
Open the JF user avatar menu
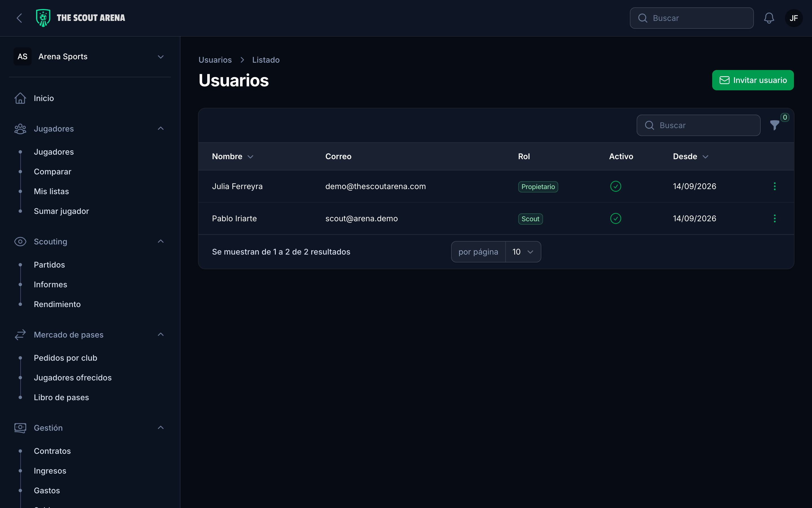(x=794, y=18)
